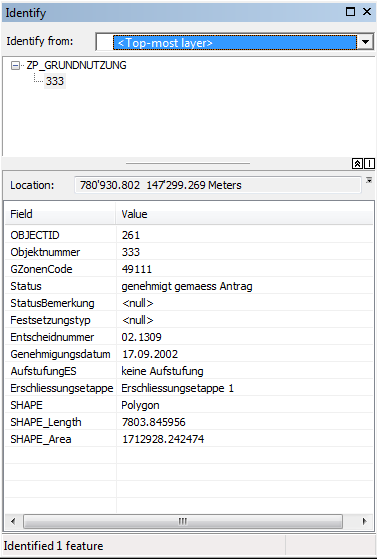Select the Objektnummer value 333
This screenshot has height=559, width=377.
(x=131, y=252)
